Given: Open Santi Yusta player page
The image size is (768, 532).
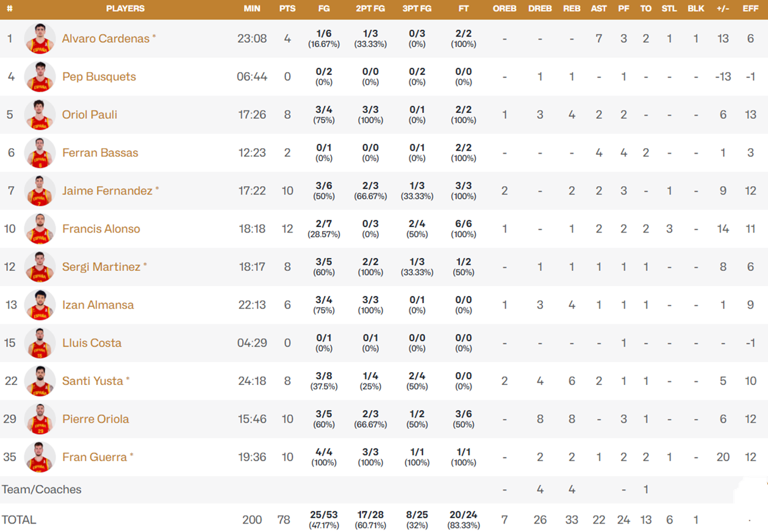Looking at the screenshot, I should pyautogui.click(x=93, y=381).
